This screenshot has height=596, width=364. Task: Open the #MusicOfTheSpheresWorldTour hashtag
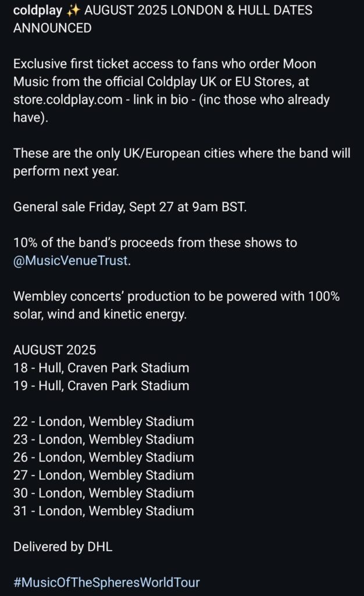click(106, 583)
